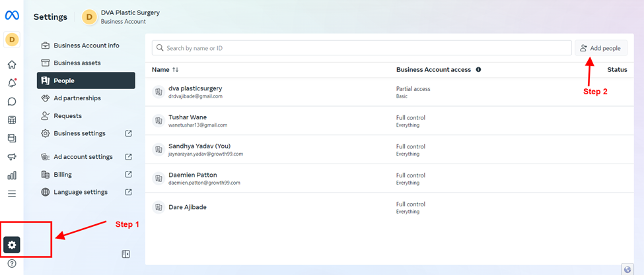Screen dimensions: 644x275
Task: Open Billing external link icon
Action: click(x=129, y=175)
